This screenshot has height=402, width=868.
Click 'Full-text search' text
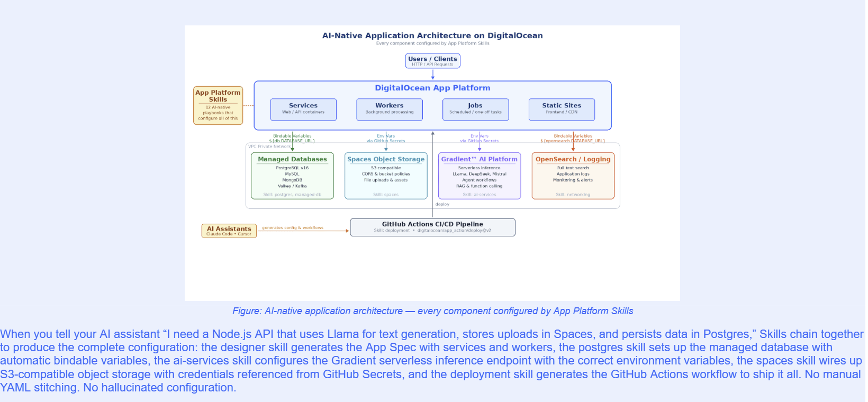[x=573, y=168]
